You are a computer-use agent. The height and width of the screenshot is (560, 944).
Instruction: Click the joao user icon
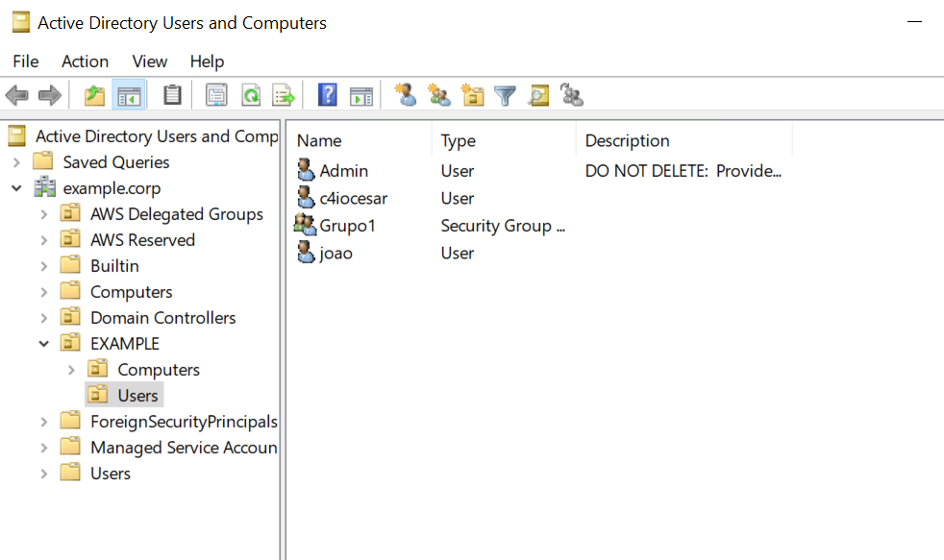click(306, 252)
